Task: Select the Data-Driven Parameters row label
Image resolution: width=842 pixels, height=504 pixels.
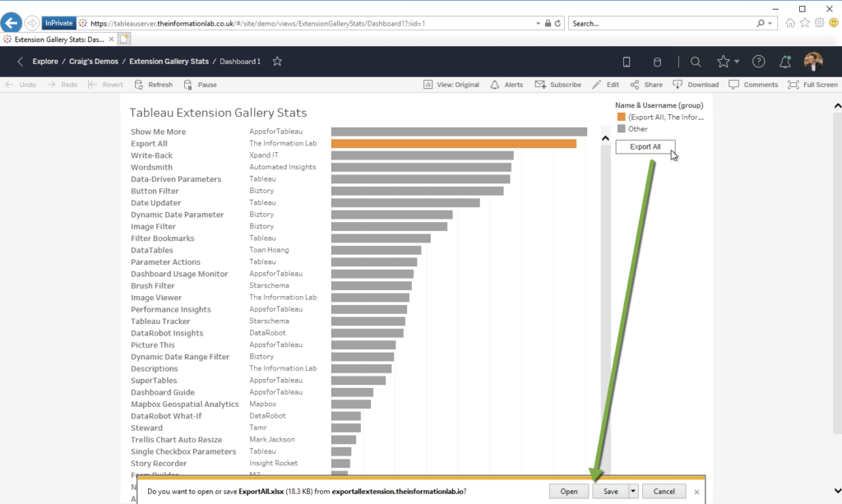Action: tap(176, 178)
